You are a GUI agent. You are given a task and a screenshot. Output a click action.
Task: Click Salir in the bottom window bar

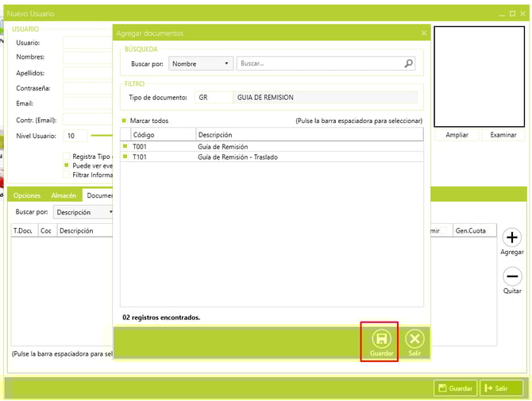(500, 388)
